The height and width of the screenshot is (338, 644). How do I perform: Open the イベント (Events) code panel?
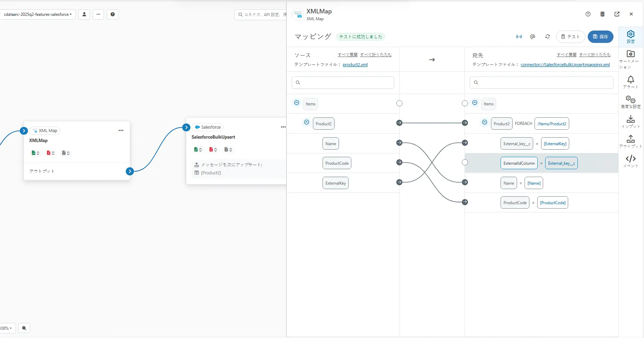(631, 161)
